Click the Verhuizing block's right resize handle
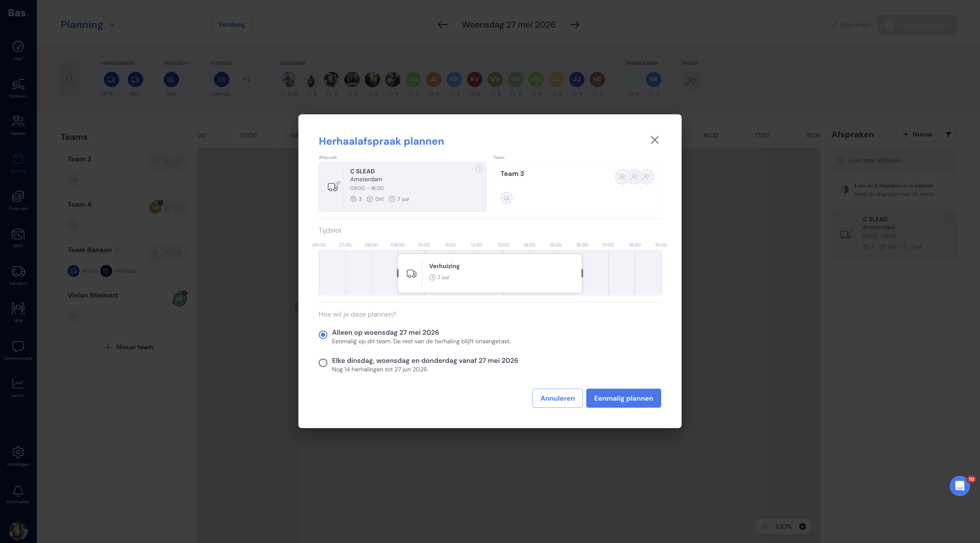The height and width of the screenshot is (543, 980). 582,273
